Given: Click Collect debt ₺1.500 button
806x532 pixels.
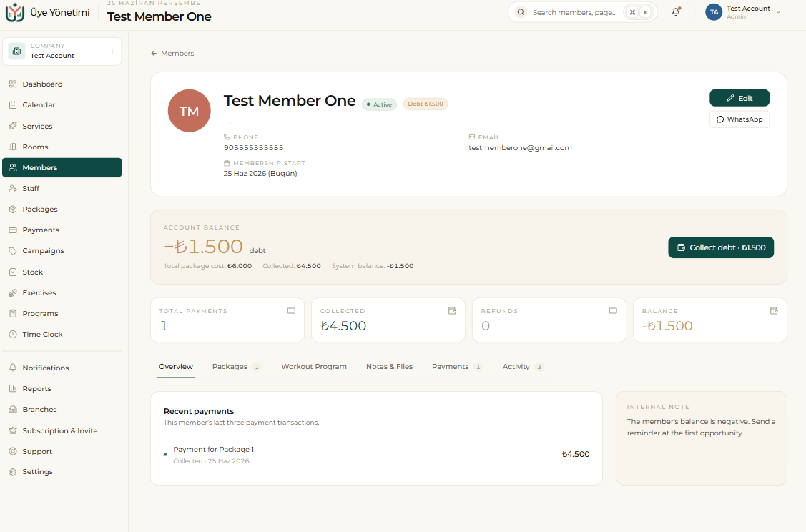Looking at the screenshot, I should (721, 247).
